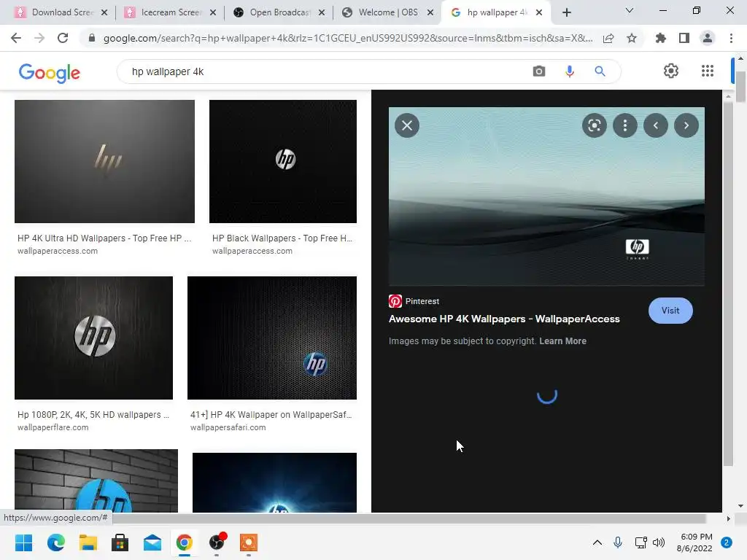Search inside image with Lens icon
Image resolution: width=747 pixels, height=560 pixels.
pos(594,125)
